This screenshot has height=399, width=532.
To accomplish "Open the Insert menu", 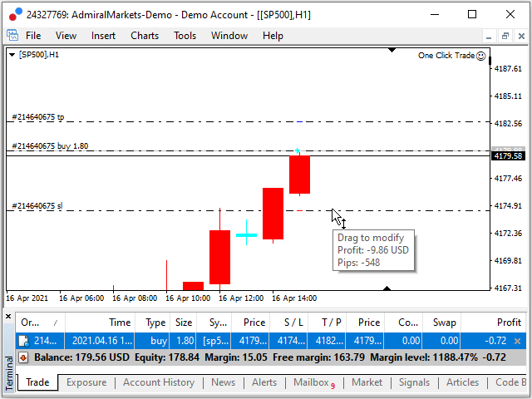I will pos(103,36).
